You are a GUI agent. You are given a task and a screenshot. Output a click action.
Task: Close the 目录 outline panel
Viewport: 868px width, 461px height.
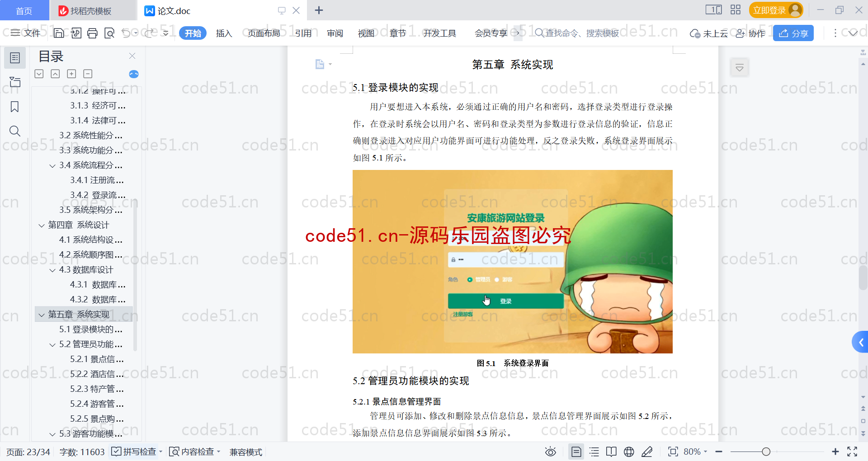132,56
